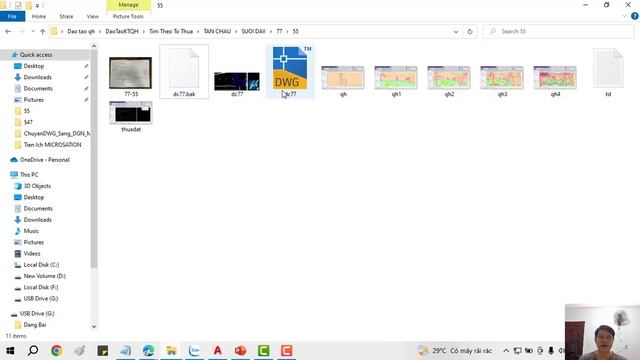Open the ChuyenDWG_Sang_DGN folder
Screen dimensions: 640x360
point(56,133)
